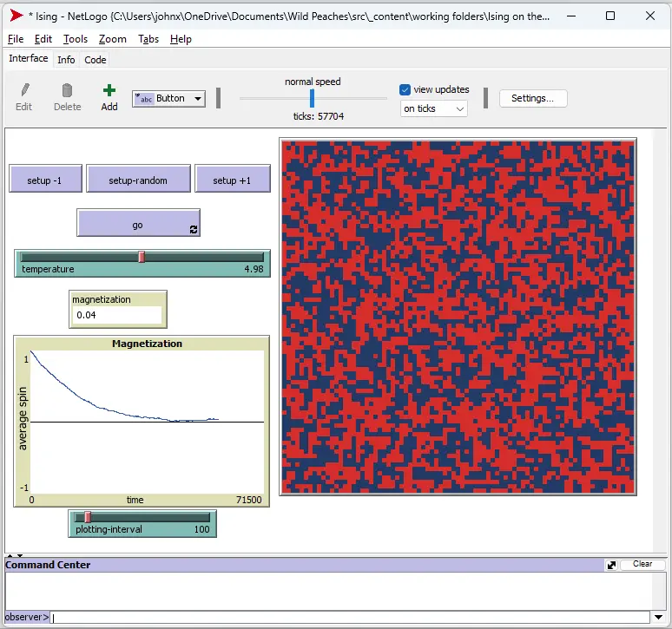Click the go button
The height and width of the screenshot is (629, 672).
(x=138, y=223)
